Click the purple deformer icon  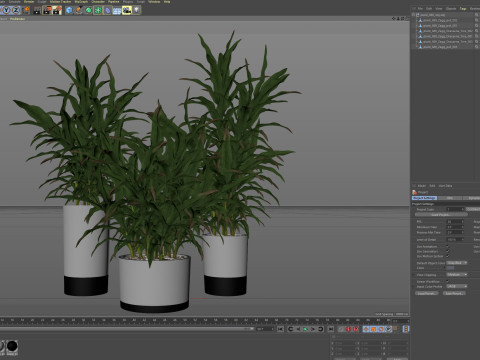pos(107,10)
